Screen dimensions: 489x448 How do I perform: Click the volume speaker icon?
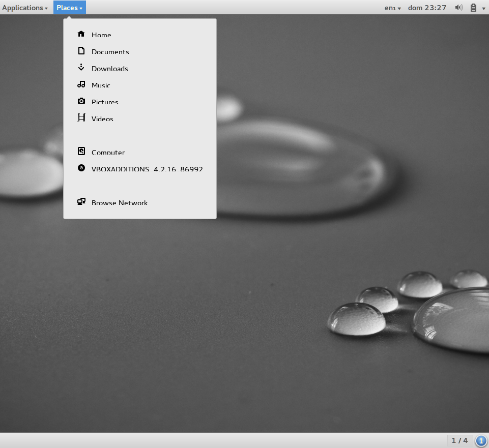coord(458,8)
